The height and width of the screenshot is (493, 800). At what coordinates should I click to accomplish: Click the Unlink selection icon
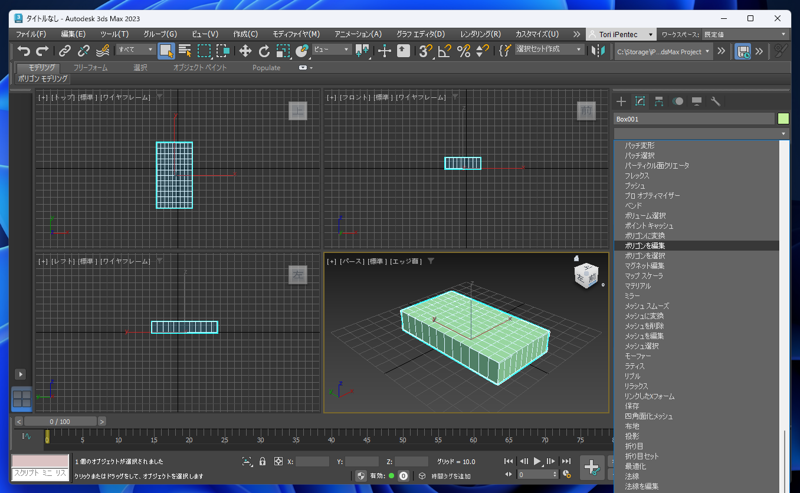tap(83, 51)
